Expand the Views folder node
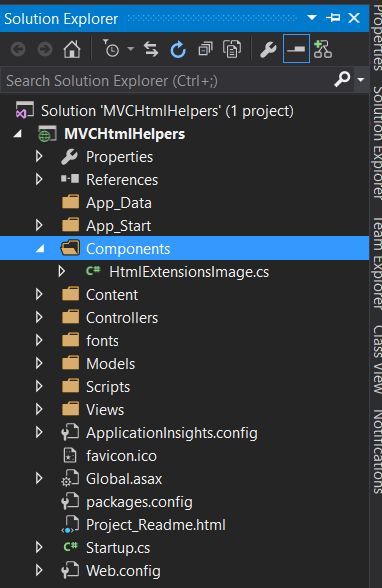Screen dimensions: 382x588 pos(39,409)
